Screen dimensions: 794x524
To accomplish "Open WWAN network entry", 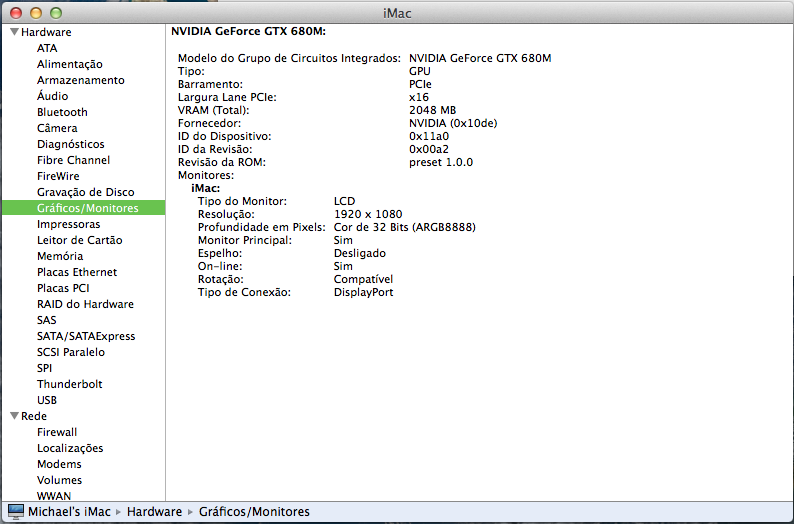I will click(54, 496).
